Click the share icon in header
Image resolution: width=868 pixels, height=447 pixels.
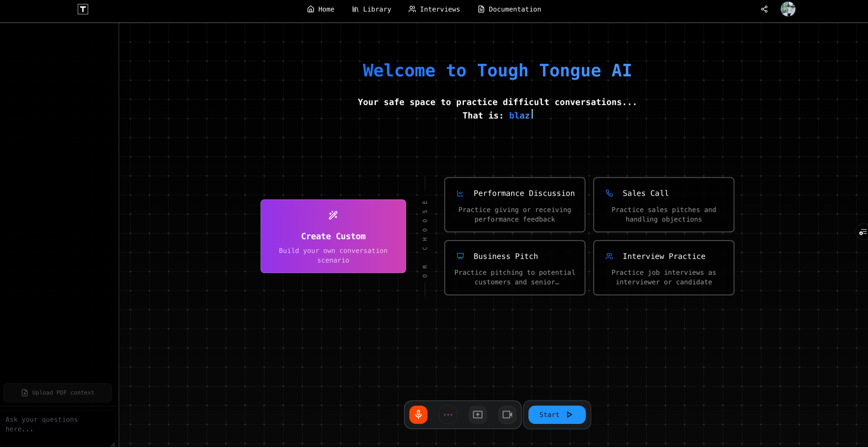click(764, 9)
